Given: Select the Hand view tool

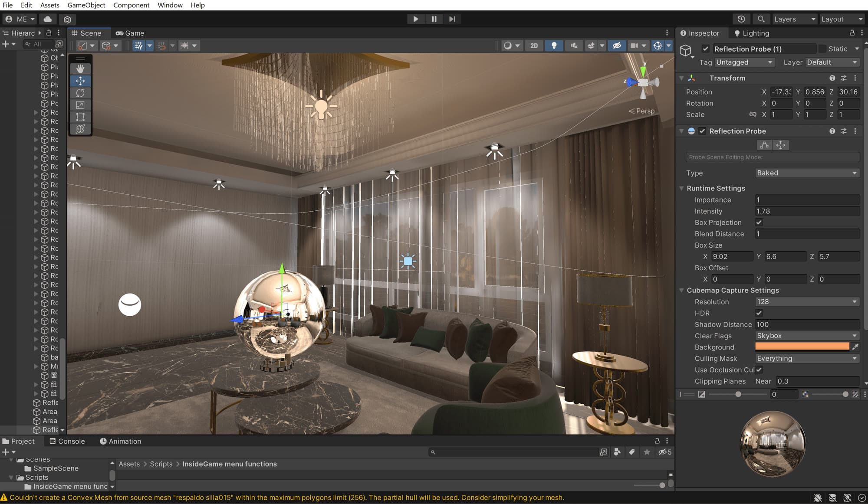Looking at the screenshot, I should click(x=80, y=69).
